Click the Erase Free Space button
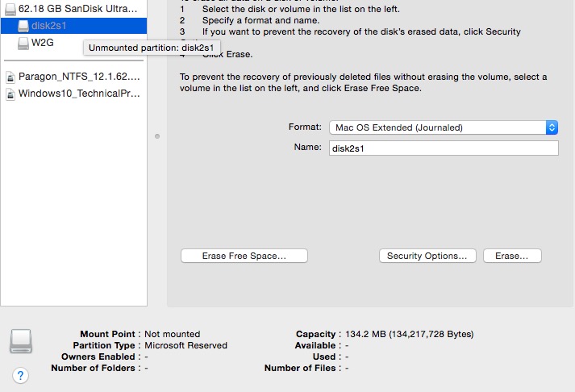Viewport: 575px width, 392px height. click(x=244, y=256)
